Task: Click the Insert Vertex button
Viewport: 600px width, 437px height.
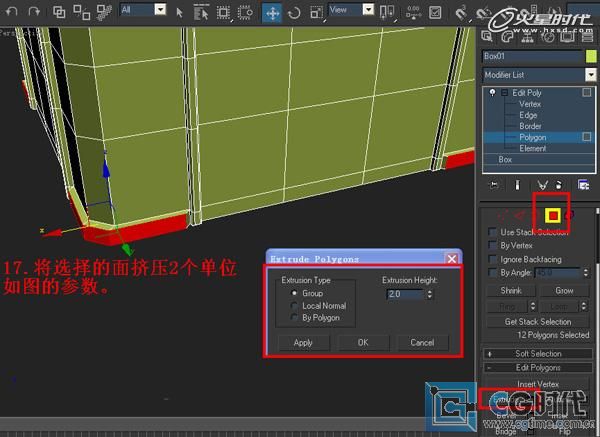Action: 538,383
